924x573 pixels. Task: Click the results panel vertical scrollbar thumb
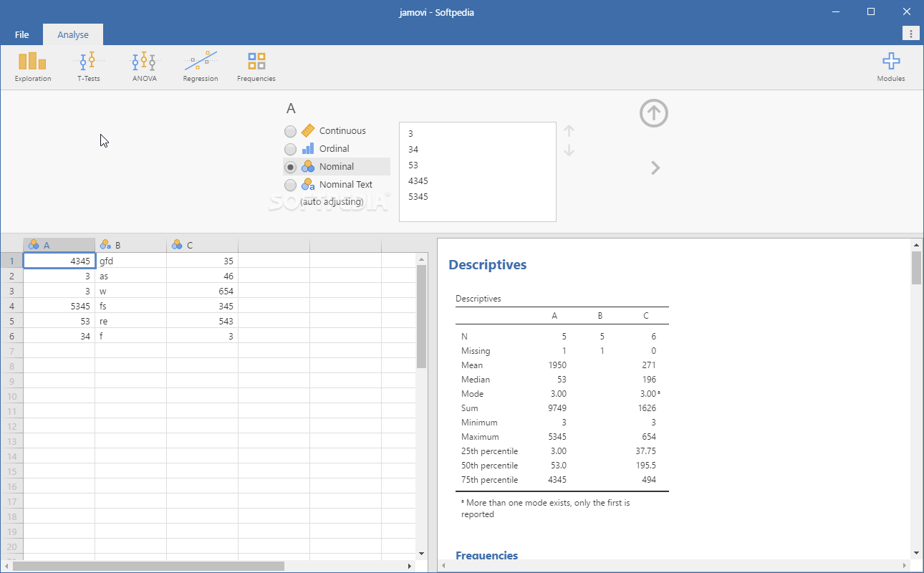coord(916,267)
